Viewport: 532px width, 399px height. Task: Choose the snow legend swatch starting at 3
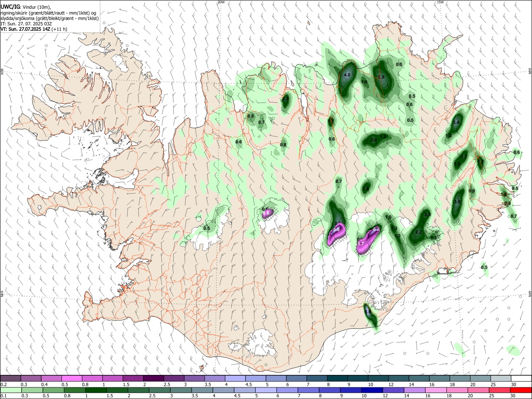pyautogui.click(x=195, y=379)
